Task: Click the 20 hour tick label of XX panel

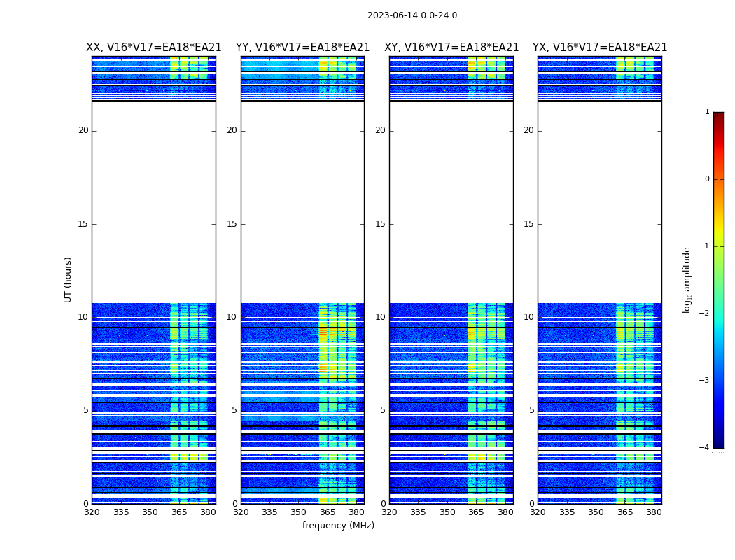Action: (x=83, y=130)
